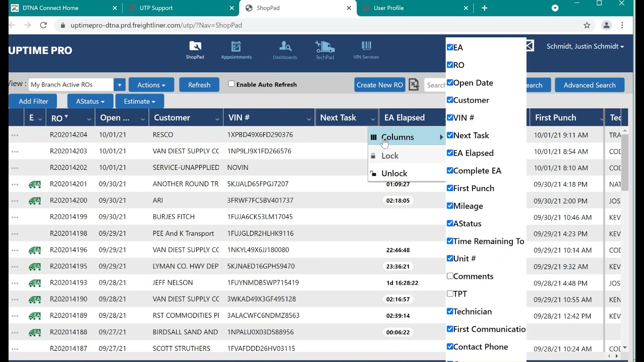Click the EA truck icon for R202014196
Screen dimensions: 644x362
pos(35,250)
